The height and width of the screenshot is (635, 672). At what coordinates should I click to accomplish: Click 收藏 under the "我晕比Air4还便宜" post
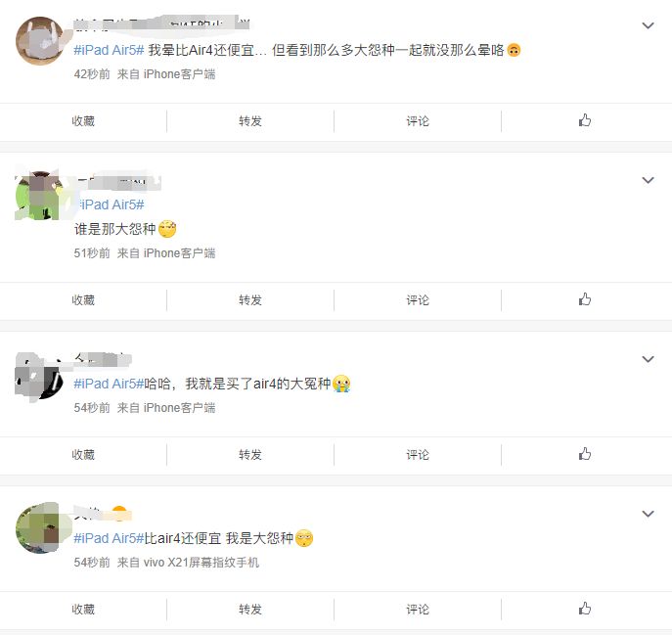coord(83,121)
